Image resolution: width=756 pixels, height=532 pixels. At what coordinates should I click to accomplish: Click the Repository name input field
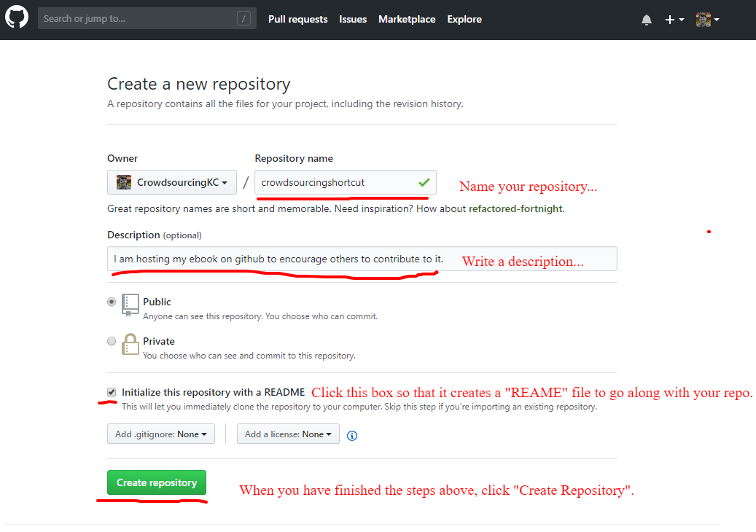click(x=346, y=182)
